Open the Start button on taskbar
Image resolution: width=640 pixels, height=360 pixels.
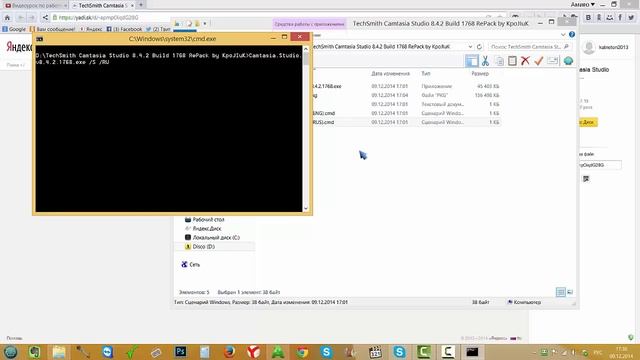[10, 352]
